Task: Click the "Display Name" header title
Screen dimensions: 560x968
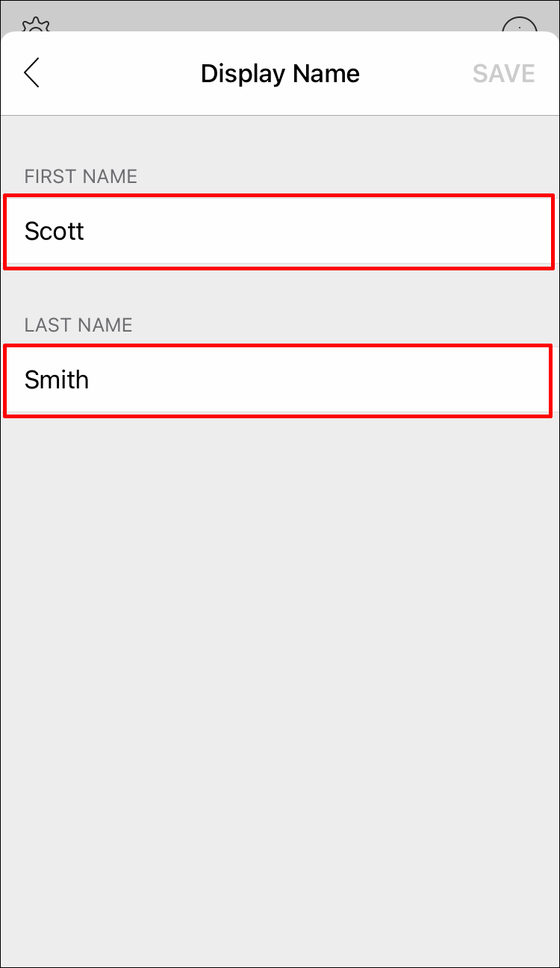Action: [280, 73]
